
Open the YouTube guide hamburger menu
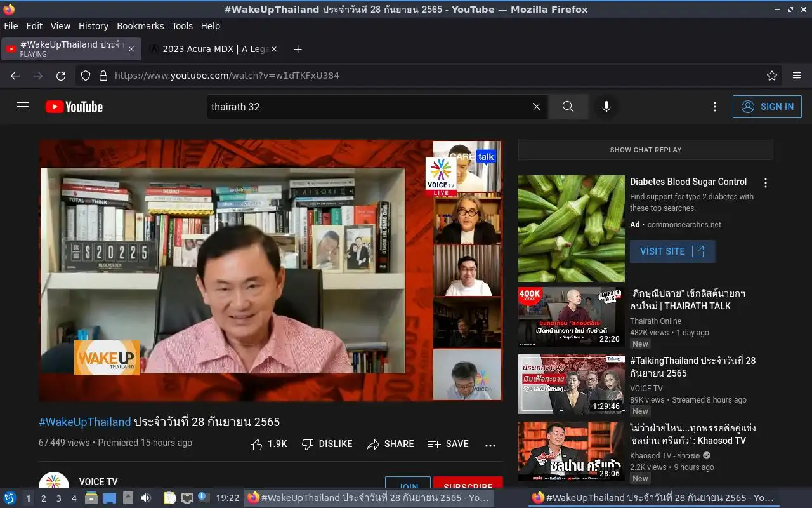click(23, 107)
